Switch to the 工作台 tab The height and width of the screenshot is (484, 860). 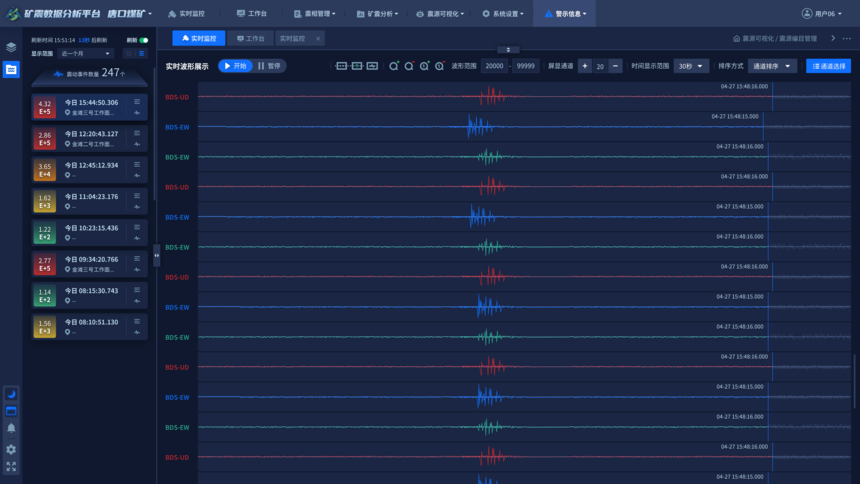(250, 39)
